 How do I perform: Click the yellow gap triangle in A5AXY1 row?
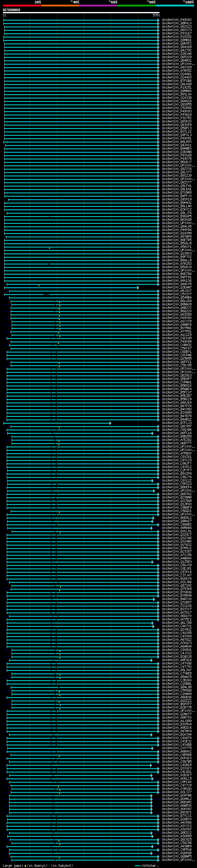49,248
